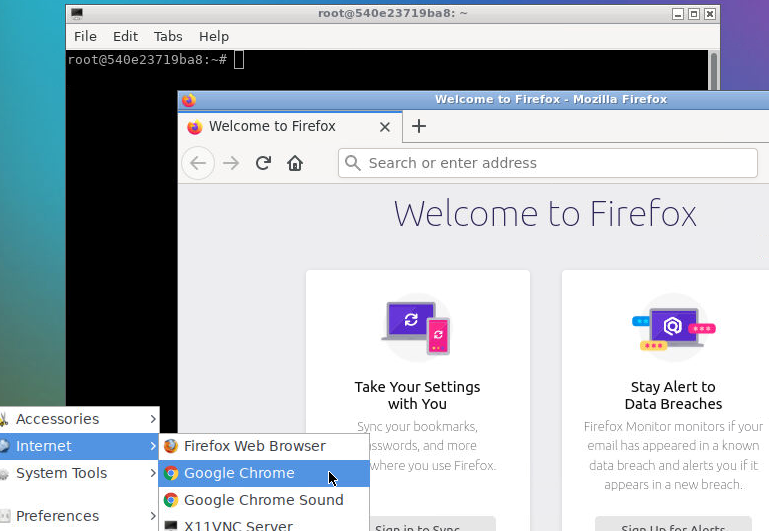Screen dimensions: 769x531
Task: Click the terminal window scrollbar
Action: coord(714,70)
